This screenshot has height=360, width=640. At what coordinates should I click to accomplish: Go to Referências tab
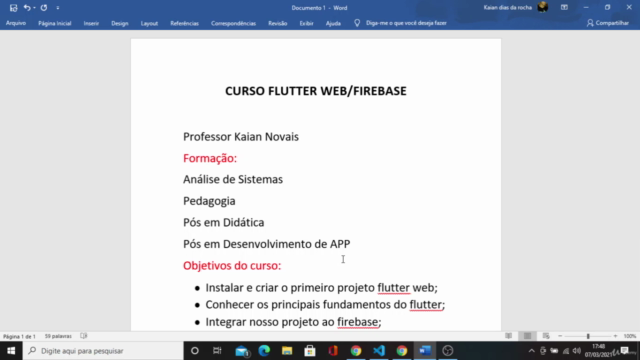pyautogui.click(x=184, y=23)
